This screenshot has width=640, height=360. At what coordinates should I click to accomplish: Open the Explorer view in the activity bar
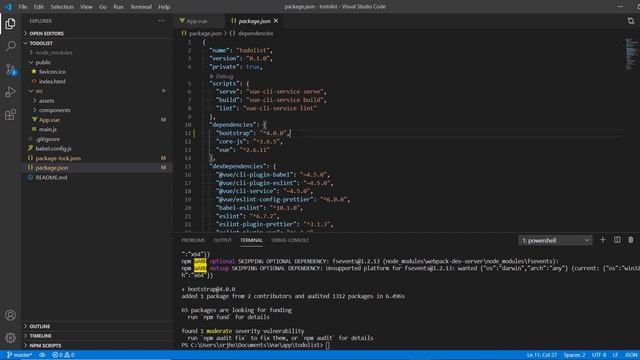pos(10,24)
